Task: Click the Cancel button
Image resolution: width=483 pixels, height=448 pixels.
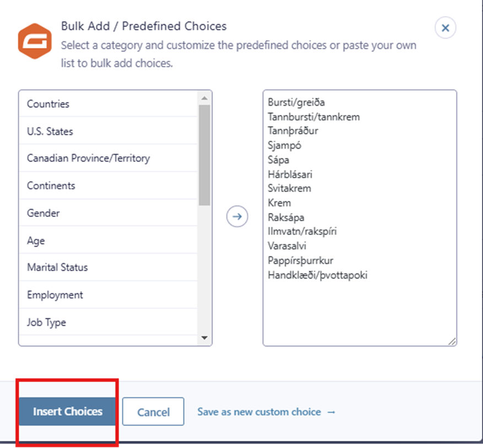Action: pyautogui.click(x=153, y=412)
